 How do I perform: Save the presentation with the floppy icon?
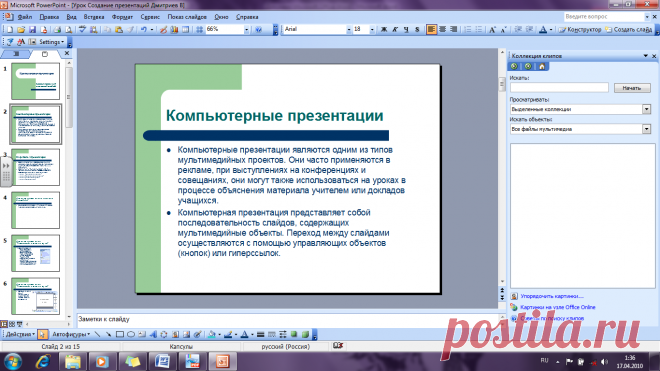pos(32,29)
